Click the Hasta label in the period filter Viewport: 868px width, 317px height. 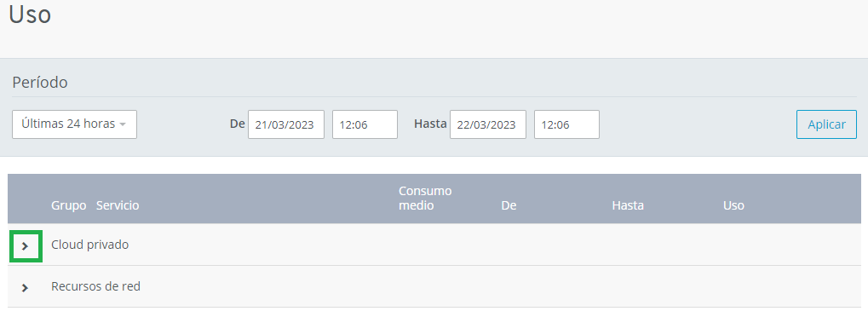(430, 124)
